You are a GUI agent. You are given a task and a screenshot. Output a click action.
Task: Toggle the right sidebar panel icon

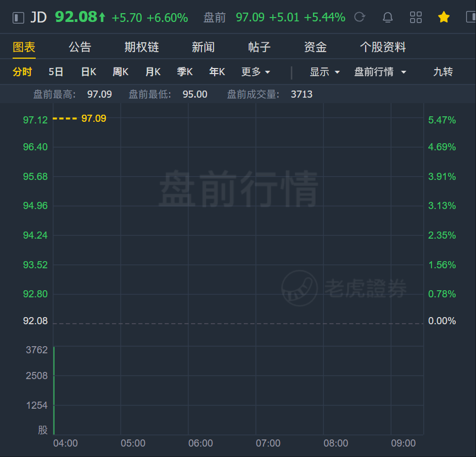click(x=471, y=17)
